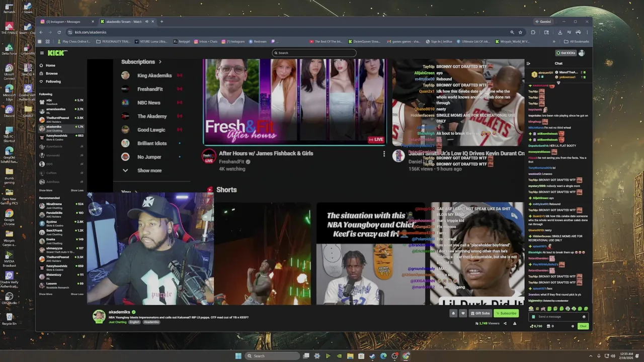Screen dimensions: 644x362
Task: Open the Chrome downloads icon
Action: pyautogui.click(x=560, y=32)
